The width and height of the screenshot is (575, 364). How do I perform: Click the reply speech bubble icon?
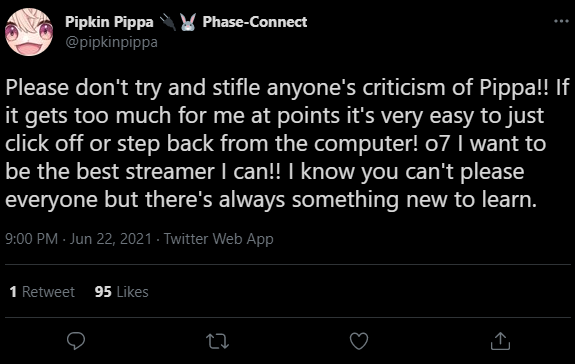(76, 341)
